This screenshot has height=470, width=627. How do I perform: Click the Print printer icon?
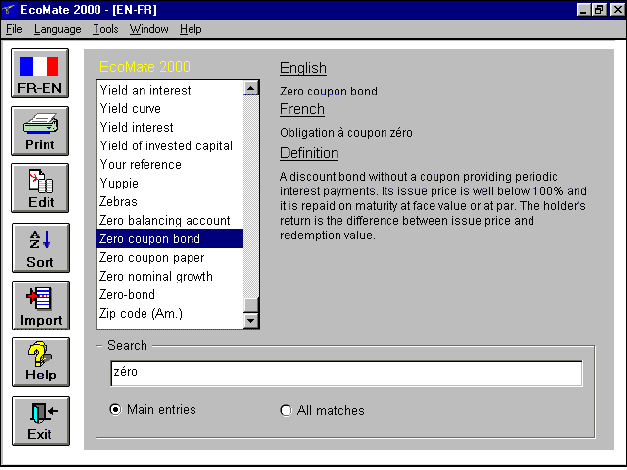tap(40, 131)
